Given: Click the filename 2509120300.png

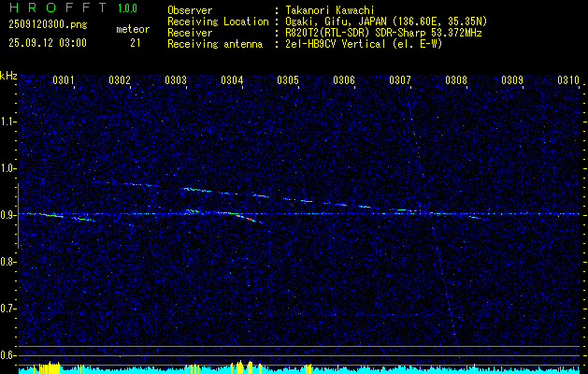Looking at the screenshot, I should 48,24.
